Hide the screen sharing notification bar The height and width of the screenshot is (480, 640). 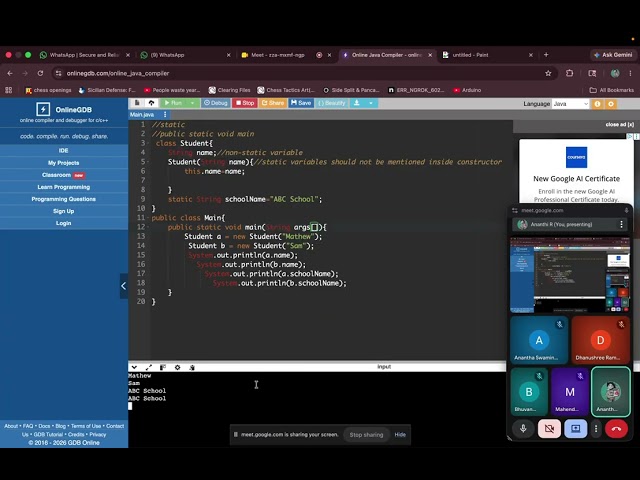(400, 435)
